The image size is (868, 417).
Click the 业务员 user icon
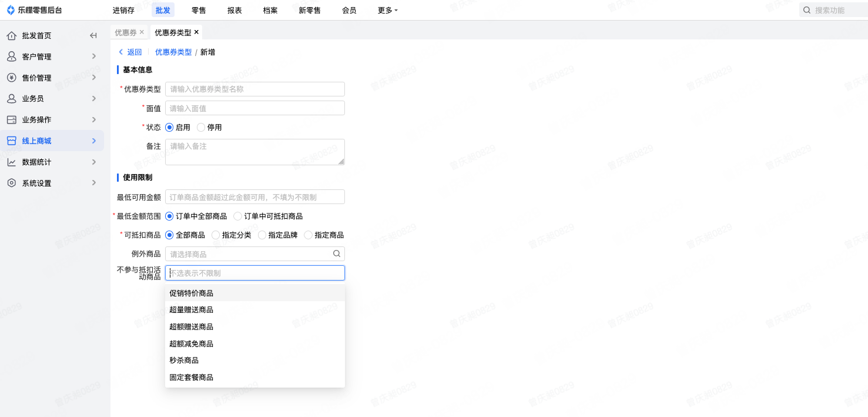[11, 99]
